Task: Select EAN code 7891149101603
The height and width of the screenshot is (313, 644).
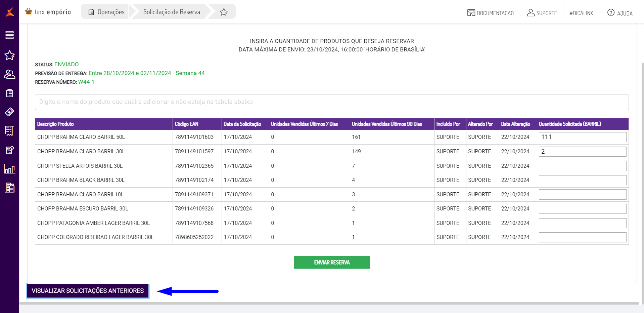Action: (x=194, y=137)
